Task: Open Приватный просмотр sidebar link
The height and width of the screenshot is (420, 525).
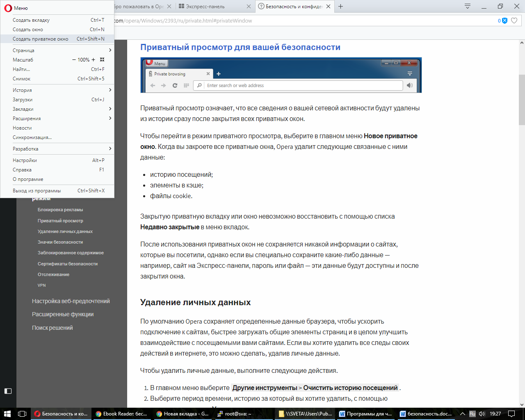Action: [x=60, y=221]
